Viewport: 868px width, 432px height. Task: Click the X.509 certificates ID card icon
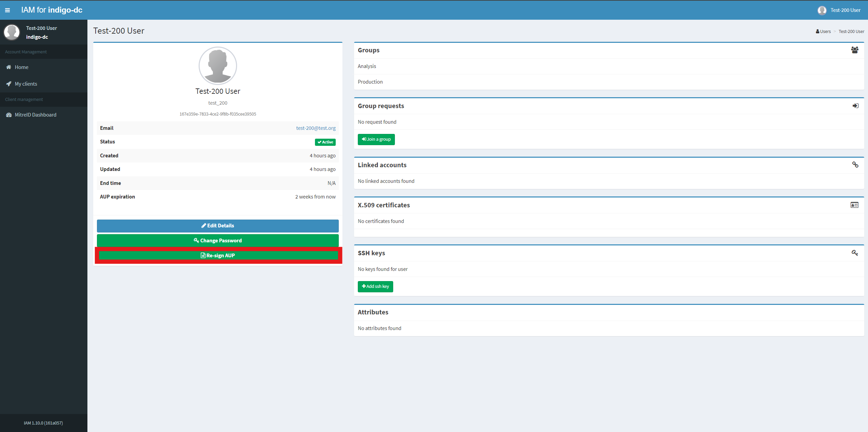(x=854, y=205)
